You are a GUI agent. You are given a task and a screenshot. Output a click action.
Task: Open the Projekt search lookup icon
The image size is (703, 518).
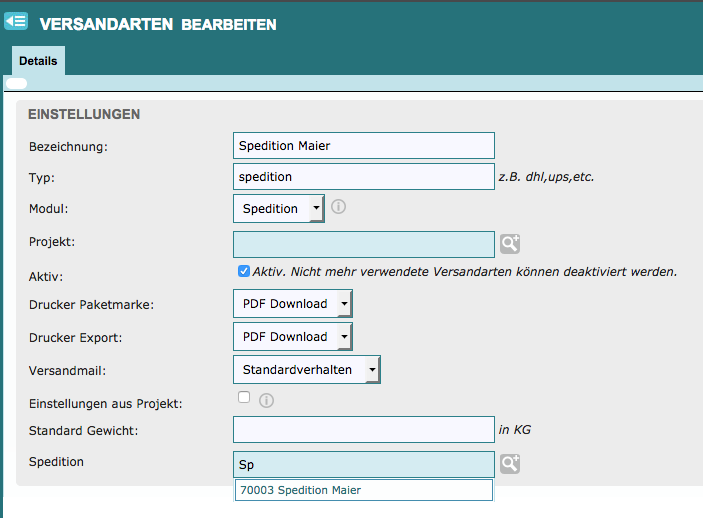tap(510, 244)
